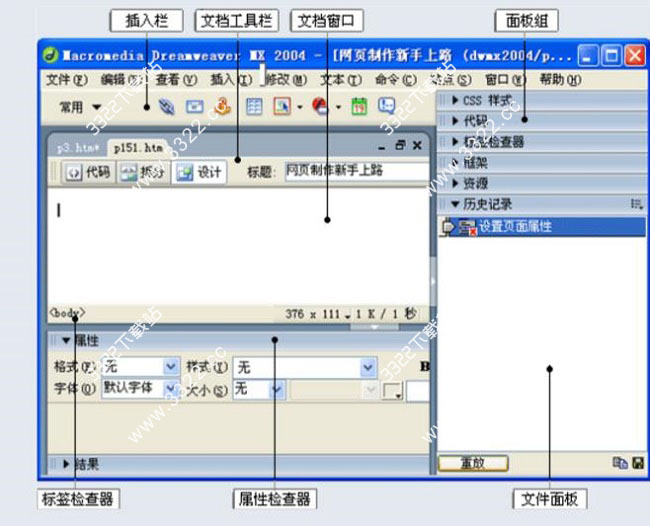Image resolution: width=650 pixels, height=526 pixels.
Task: Click the Media icon in the insert bar
Action: click(x=320, y=107)
